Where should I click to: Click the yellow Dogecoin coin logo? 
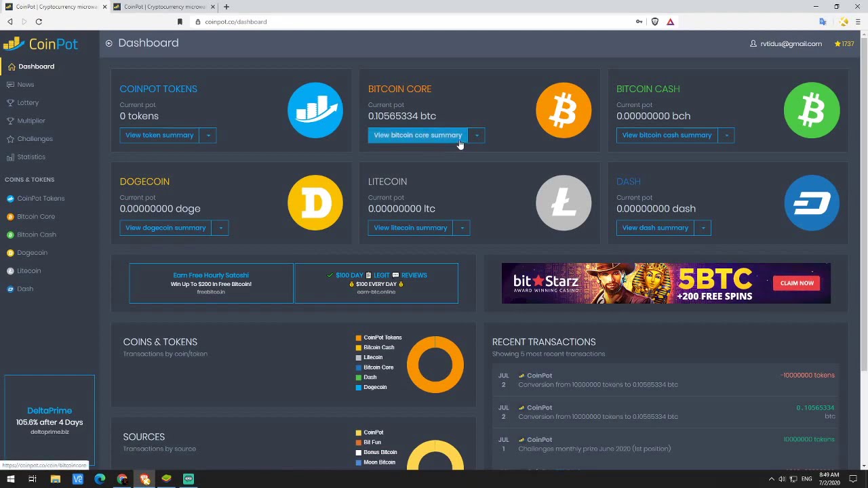coord(315,203)
